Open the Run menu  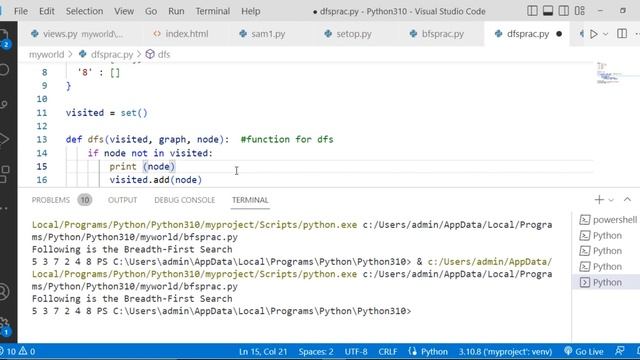[176, 11]
